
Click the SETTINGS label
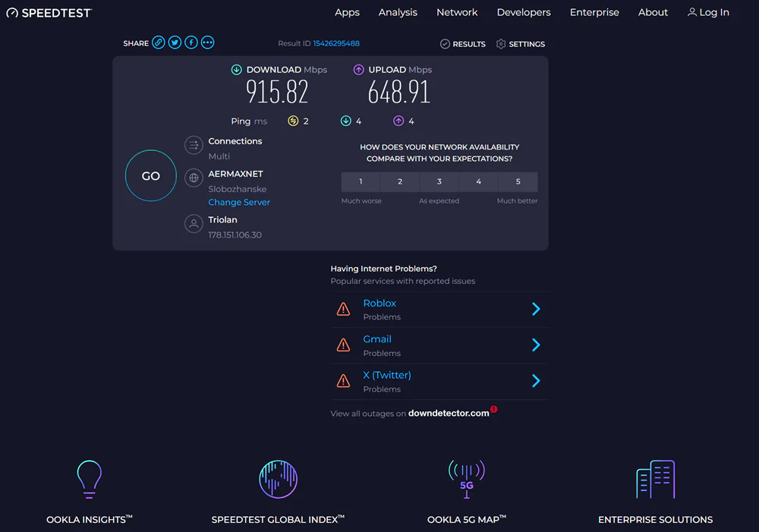[x=527, y=44]
